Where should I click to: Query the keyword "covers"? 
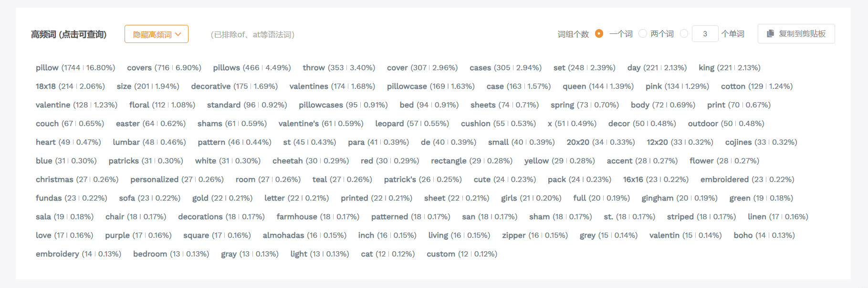pos(139,68)
